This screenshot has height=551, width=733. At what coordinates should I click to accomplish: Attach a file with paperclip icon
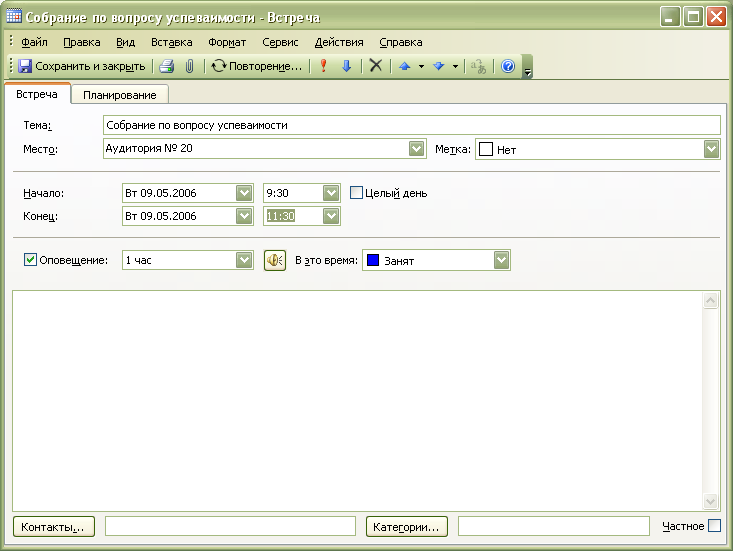pyautogui.click(x=189, y=66)
